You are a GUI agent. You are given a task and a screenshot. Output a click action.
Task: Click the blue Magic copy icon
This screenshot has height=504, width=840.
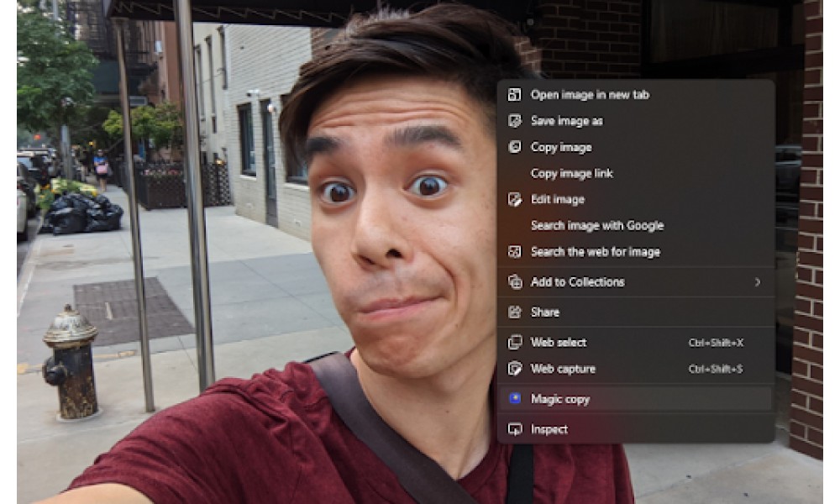coord(514,399)
